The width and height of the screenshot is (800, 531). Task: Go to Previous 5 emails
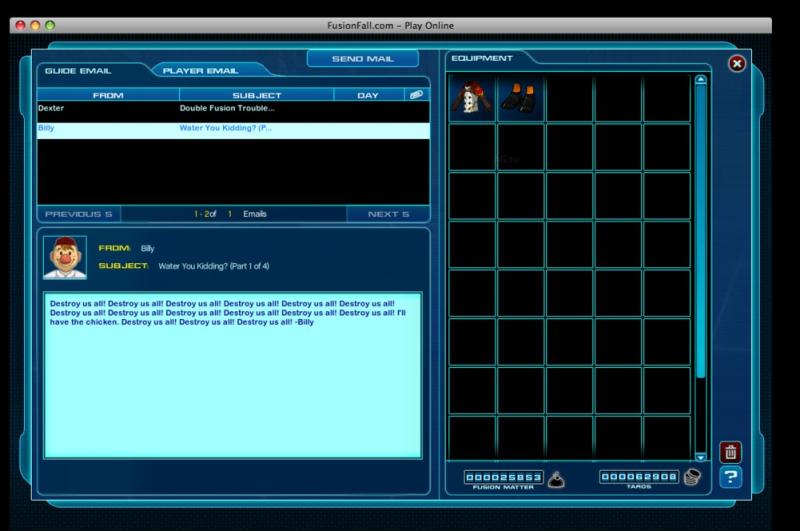tap(79, 214)
